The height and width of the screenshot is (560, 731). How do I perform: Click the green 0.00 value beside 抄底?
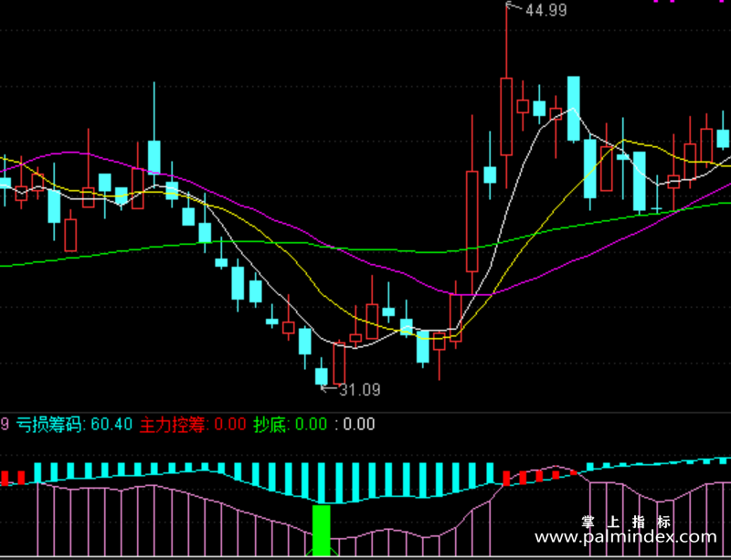311,424
